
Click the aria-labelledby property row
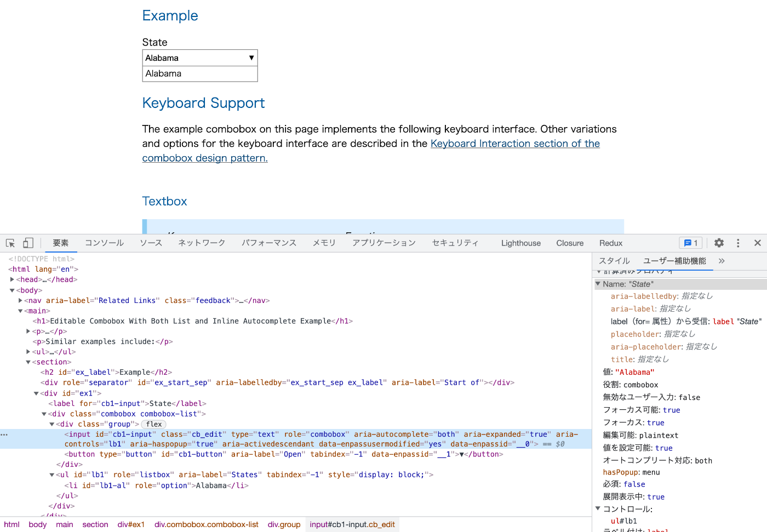(x=662, y=296)
